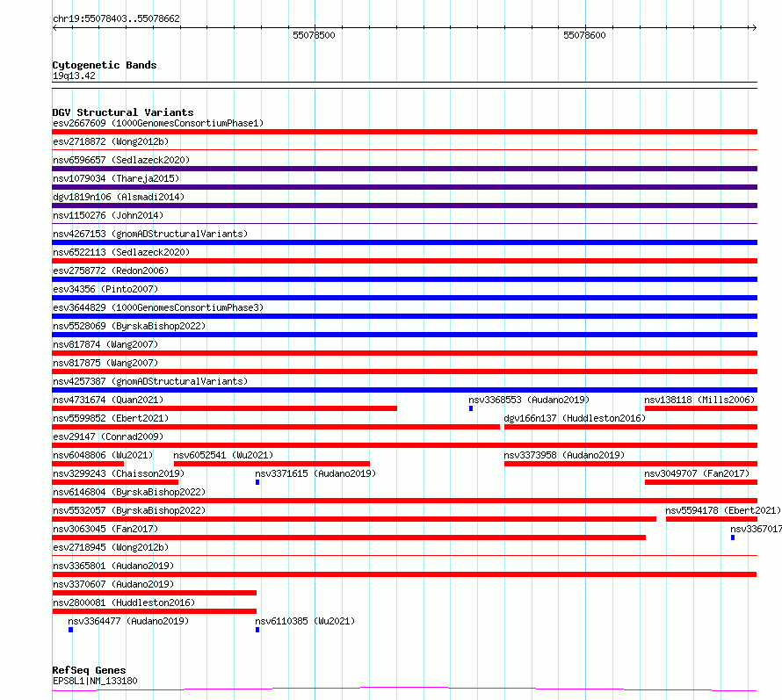The image size is (782, 700).
Task: Click the 55078600 ruler position label
Action: [x=584, y=35]
